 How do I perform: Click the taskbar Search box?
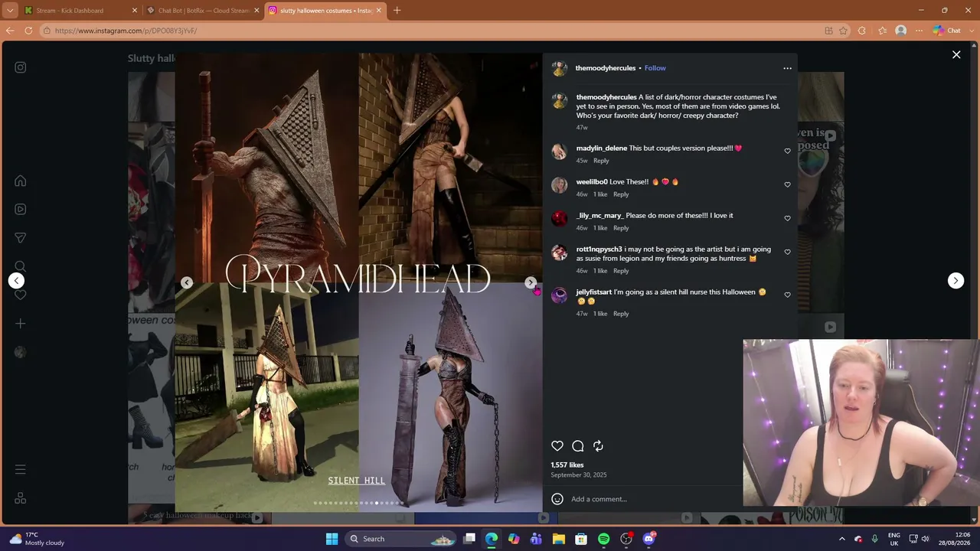[x=400, y=539]
